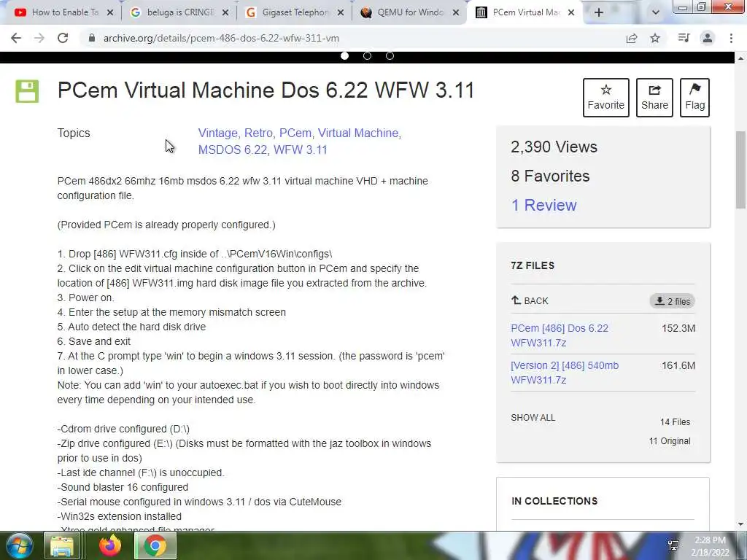Image resolution: width=747 pixels, height=560 pixels.
Task: Click the Chrome taskbar icon
Action: click(x=155, y=545)
